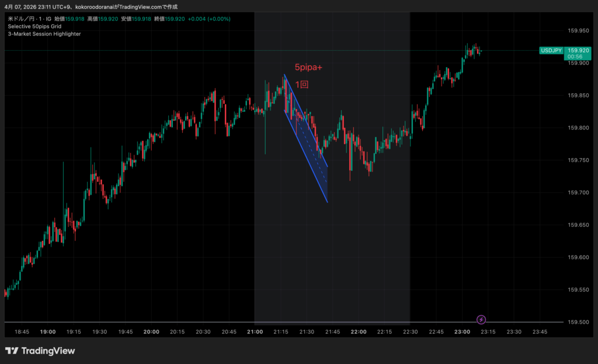The image size is (598, 364).
Task: Click the 21:00 label on time axis
Action: pos(255,331)
